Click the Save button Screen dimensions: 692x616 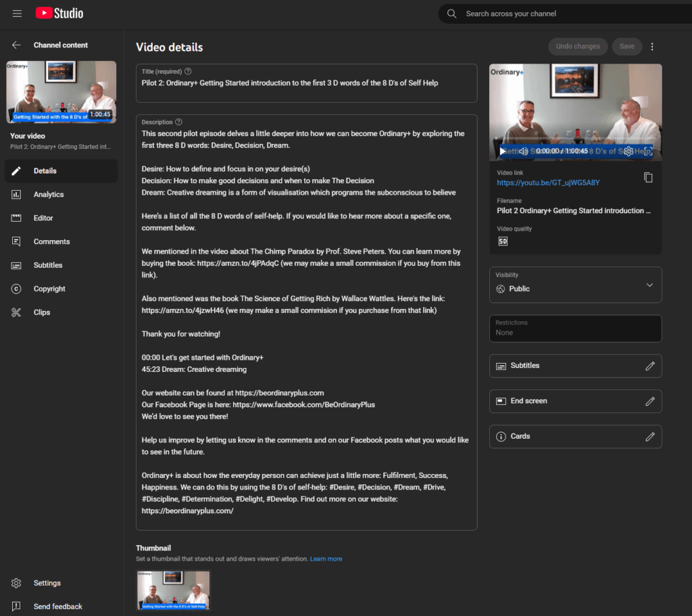[626, 47]
